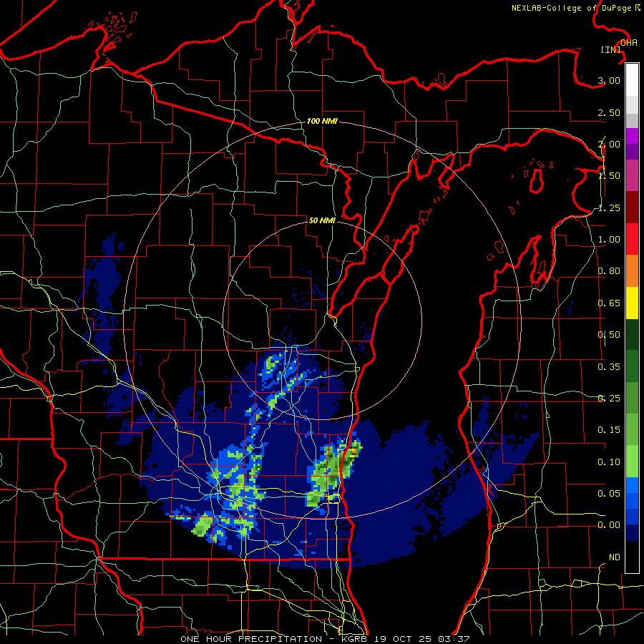This screenshot has width=644, height=644.
Task: Click the '0.65' legend value
Action: pyautogui.click(x=609, y=303)
